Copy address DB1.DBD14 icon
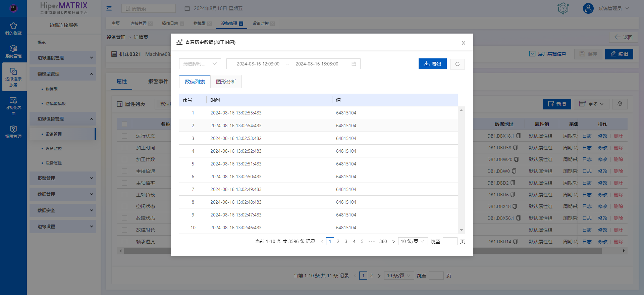This screenshot has width=644, height=295. 516,242
